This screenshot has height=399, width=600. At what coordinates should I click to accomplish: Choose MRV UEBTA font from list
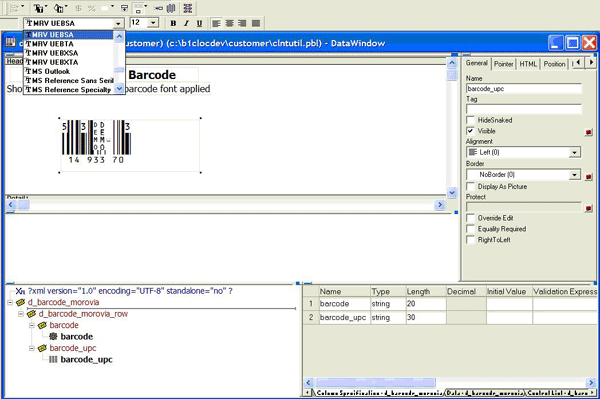68,44
